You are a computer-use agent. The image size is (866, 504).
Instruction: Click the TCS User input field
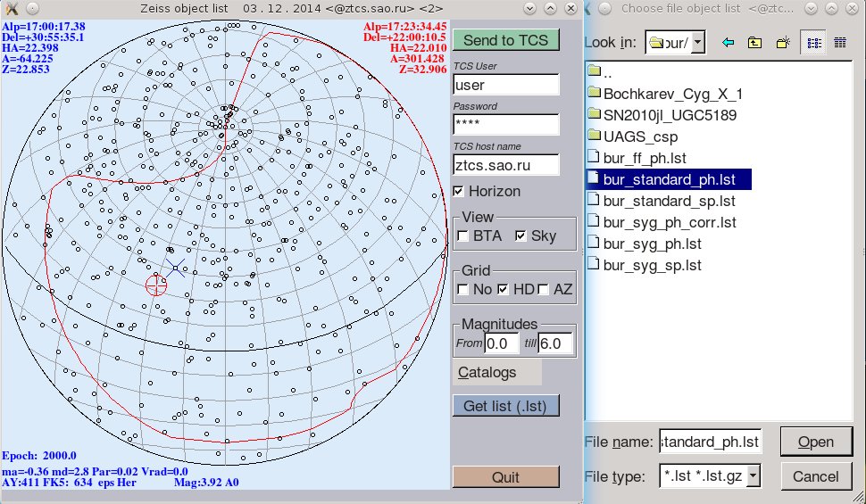[506, 85]
